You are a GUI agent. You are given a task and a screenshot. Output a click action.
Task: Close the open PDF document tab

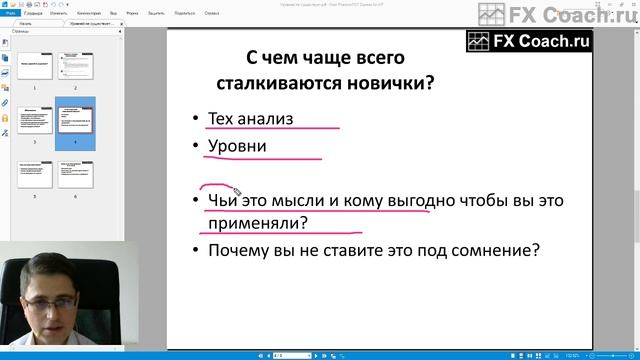pos(121,24)
